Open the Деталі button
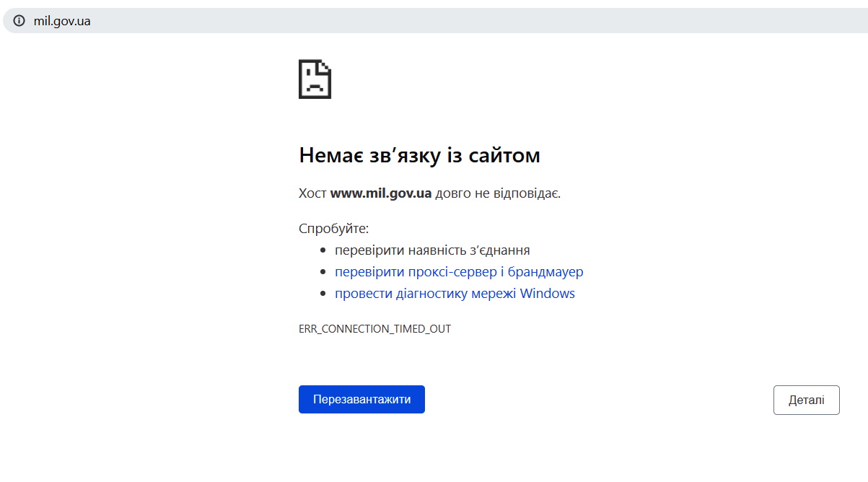Image resolution: width=868 pixels, height=482 pixels. pyautogui.click(x=806, y=400)
